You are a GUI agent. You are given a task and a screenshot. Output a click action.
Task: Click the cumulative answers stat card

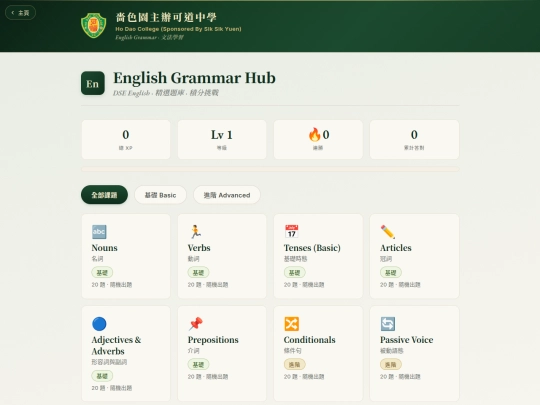(x=414, y=139)
